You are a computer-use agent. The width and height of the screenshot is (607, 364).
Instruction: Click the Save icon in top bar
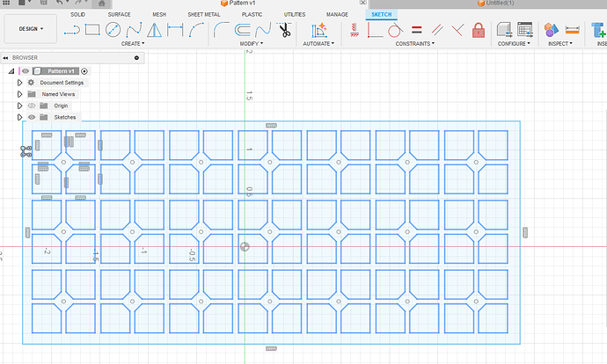[43, 3]
